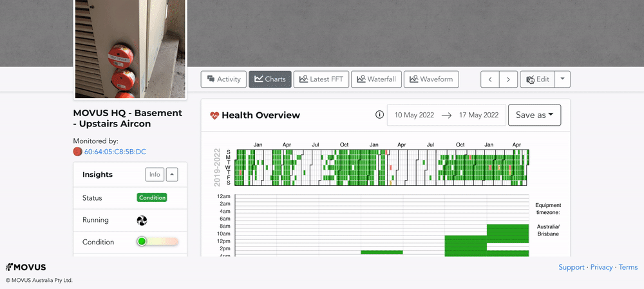Viewport: 644px width, 289px height.
Task: Select the Waterfall tab
Action: [376, 79]
